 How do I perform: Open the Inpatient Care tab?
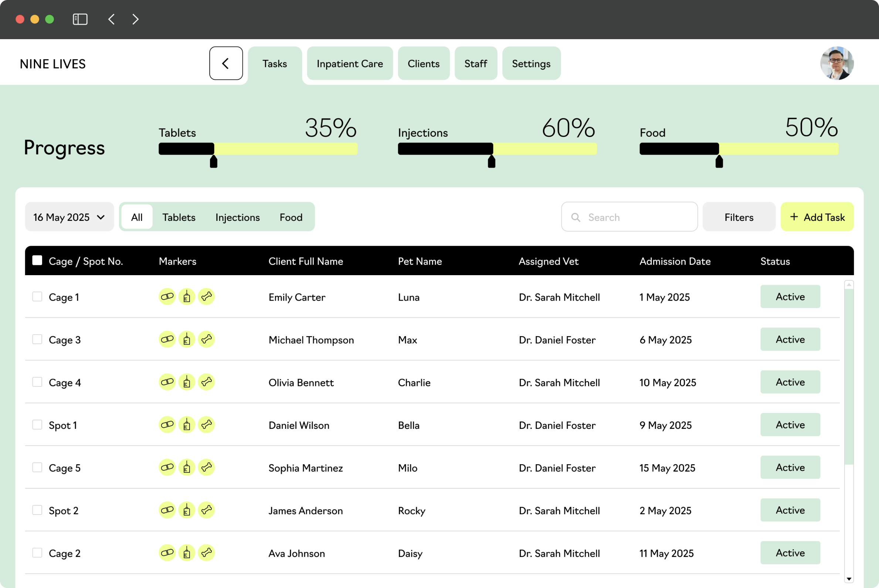pos(350,64)
